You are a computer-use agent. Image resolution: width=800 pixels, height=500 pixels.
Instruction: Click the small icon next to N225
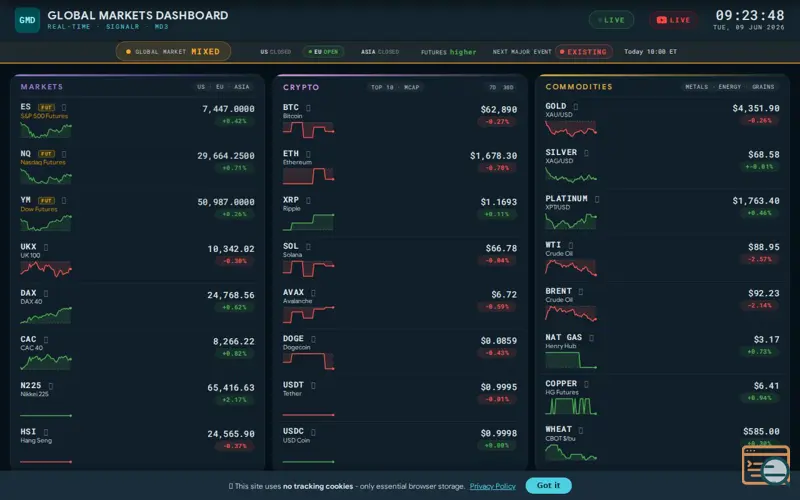tap(51, 386)
